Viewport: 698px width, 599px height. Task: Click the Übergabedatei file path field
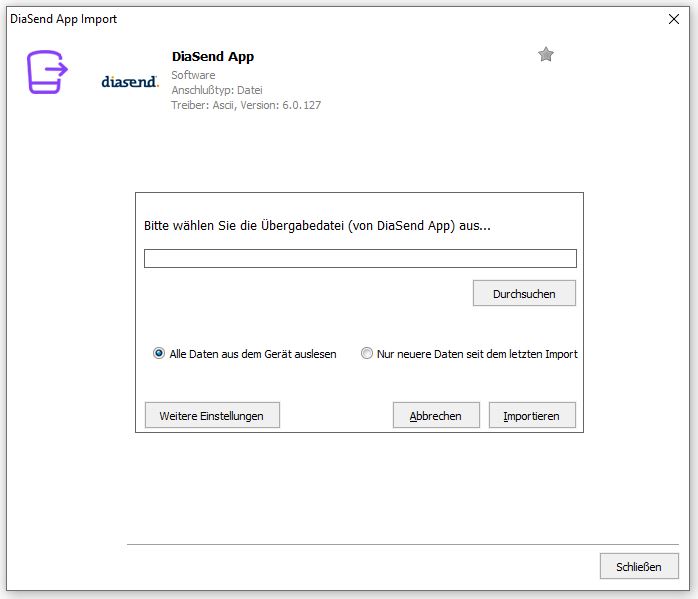coord(360,259)
